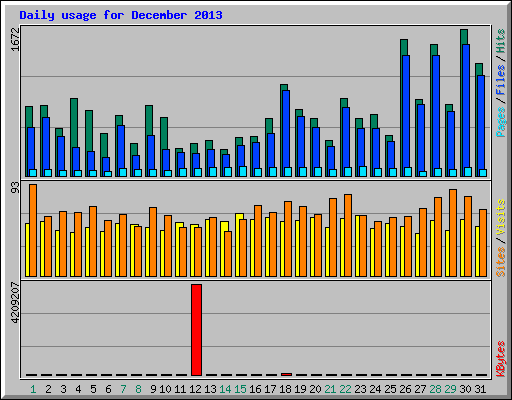The image size is (512, 400).
Task: Select the cyan Pages bar for day 23
Action: click(363, 171)
